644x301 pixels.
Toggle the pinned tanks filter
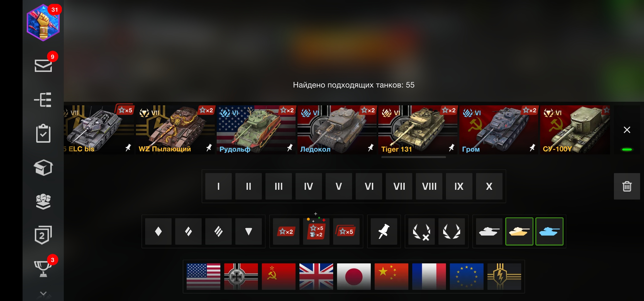(384, 231)
